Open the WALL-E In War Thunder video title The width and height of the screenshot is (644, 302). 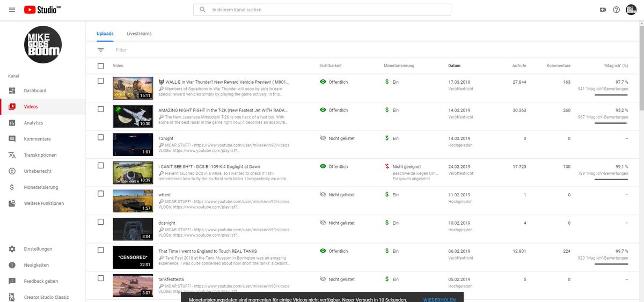[x=224, y=82]
